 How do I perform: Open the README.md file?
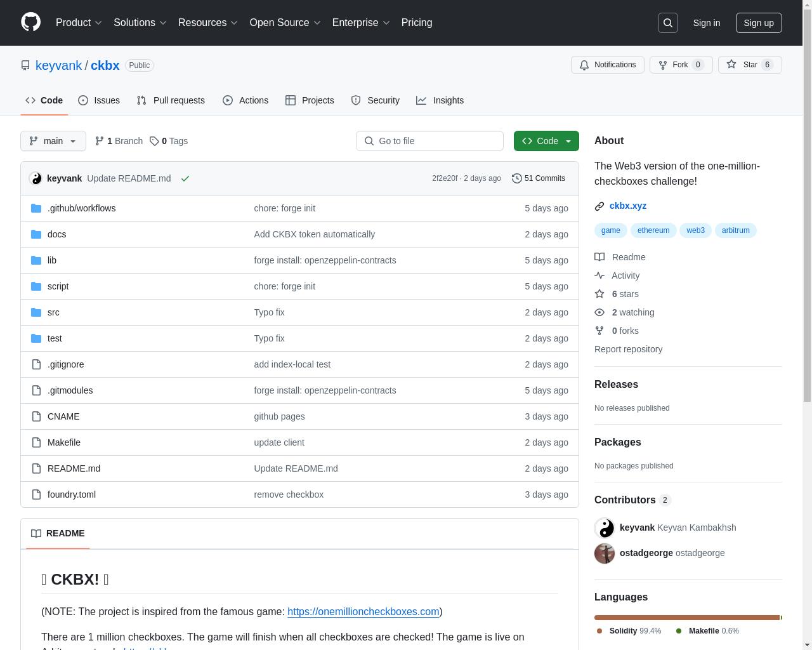[74, 468]
